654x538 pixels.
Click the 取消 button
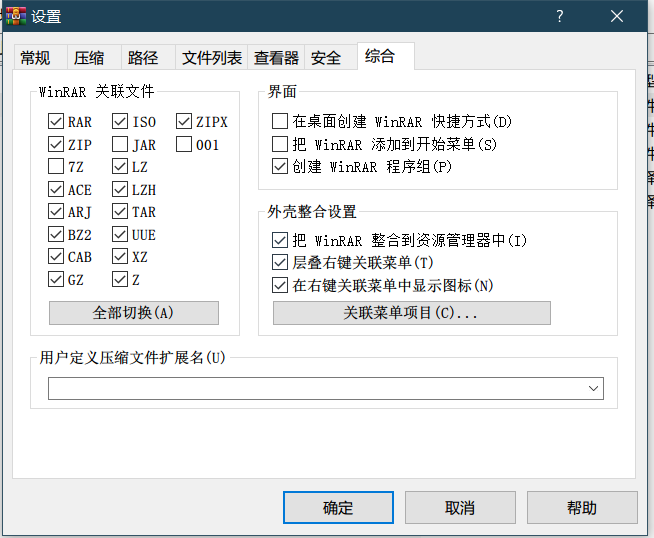coord(460,508)
